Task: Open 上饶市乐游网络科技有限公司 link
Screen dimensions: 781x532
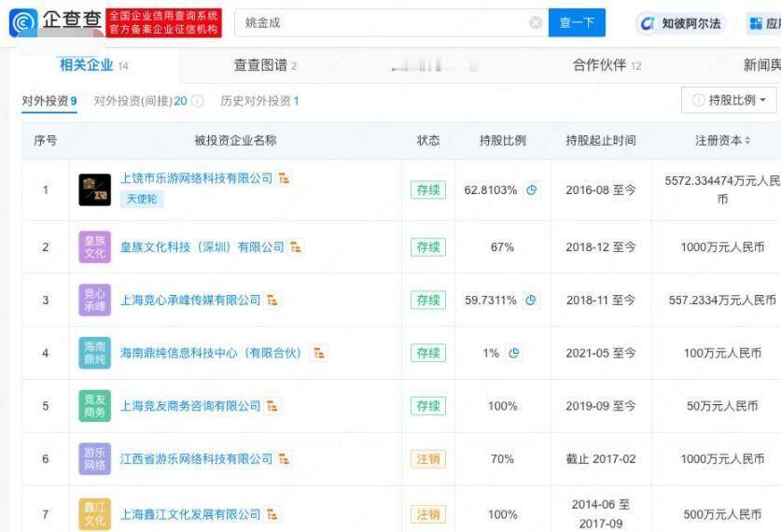Action: (x=197, y=178)
